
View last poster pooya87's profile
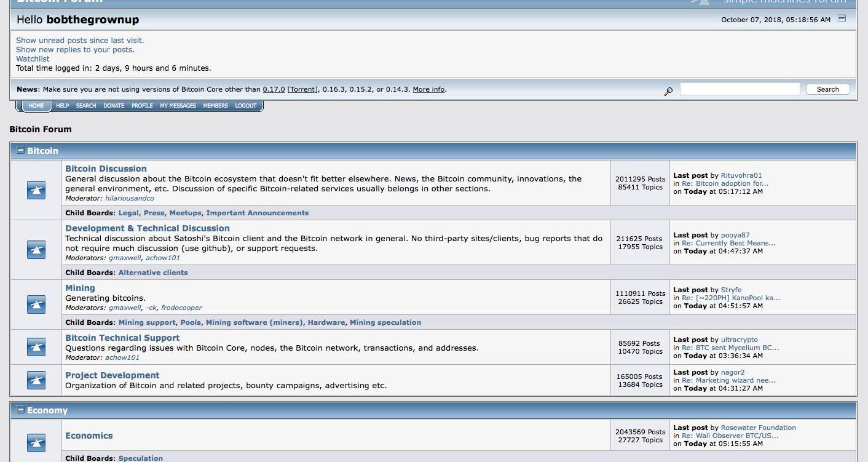click(735, 235)
